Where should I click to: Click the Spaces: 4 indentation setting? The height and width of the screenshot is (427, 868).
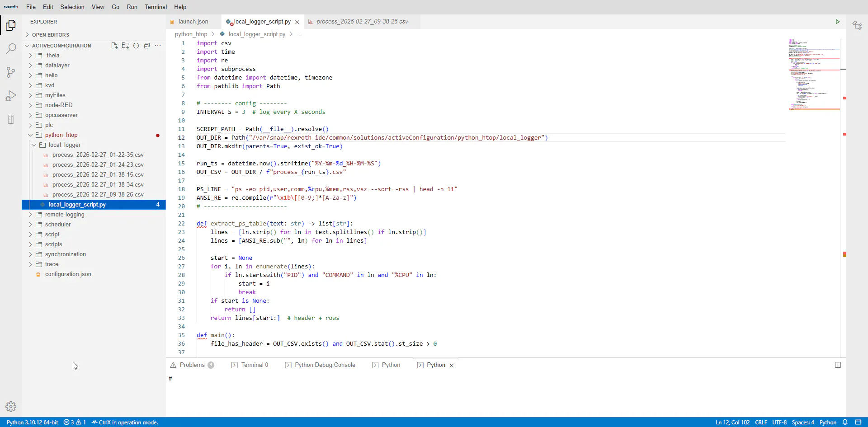coord(803,422)
